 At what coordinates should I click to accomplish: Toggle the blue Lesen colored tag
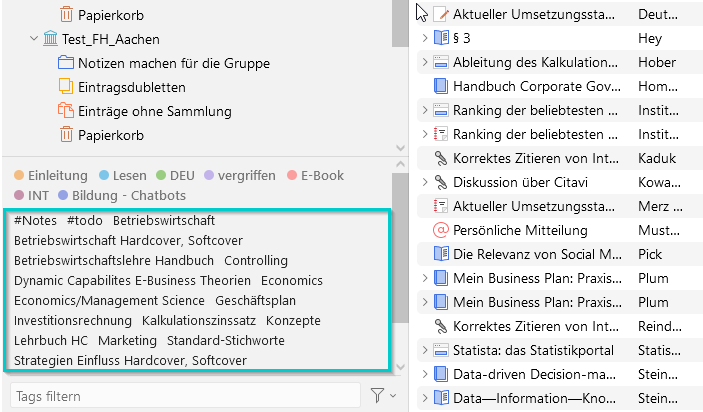click(123, 175)
